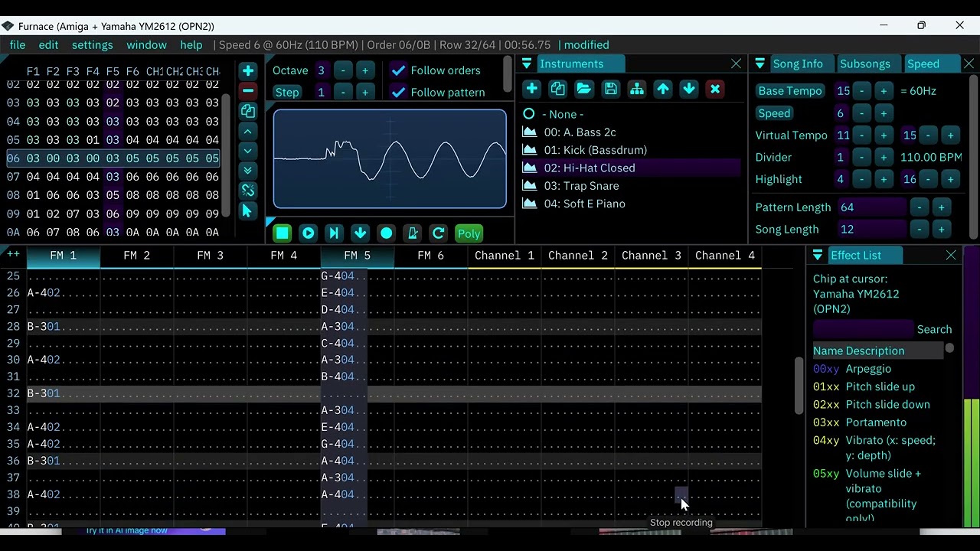Screen dimensions: 980x551
Task: Toggle Base Tempo mode button
Action: 789,90
